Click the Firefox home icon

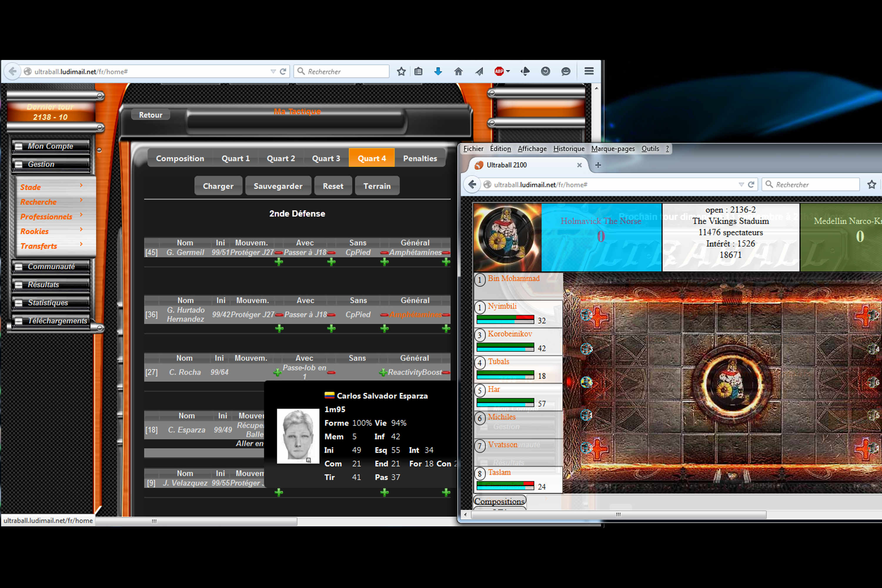(x=458, y=71)
